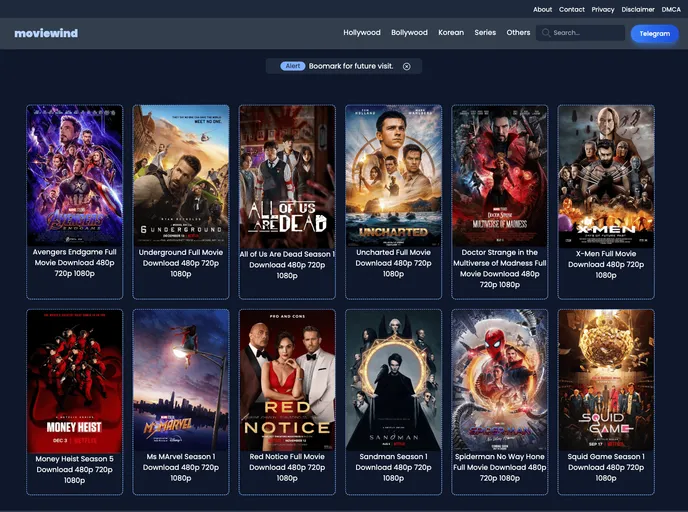Open the All of Us Are Dead poster
The width and height of the screenshot is (688, 512).
(x=287, y=177)
